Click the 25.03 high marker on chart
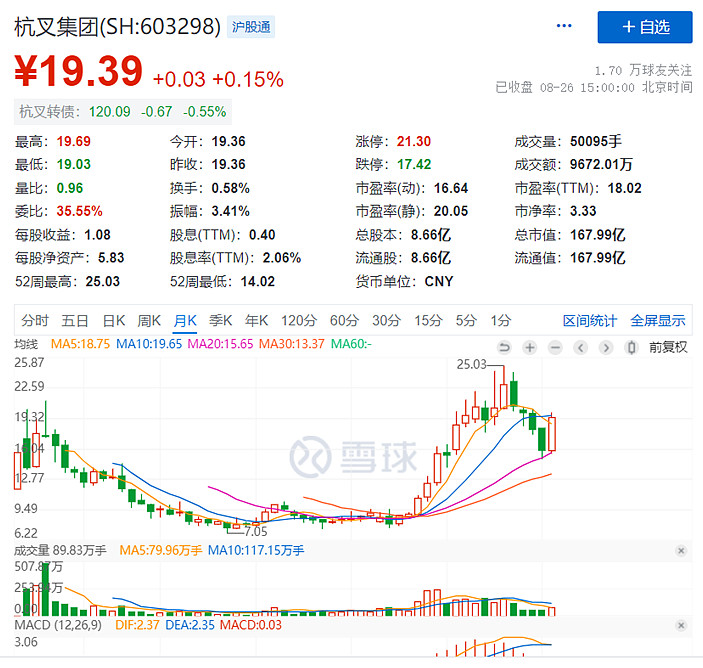 point(471,364)
